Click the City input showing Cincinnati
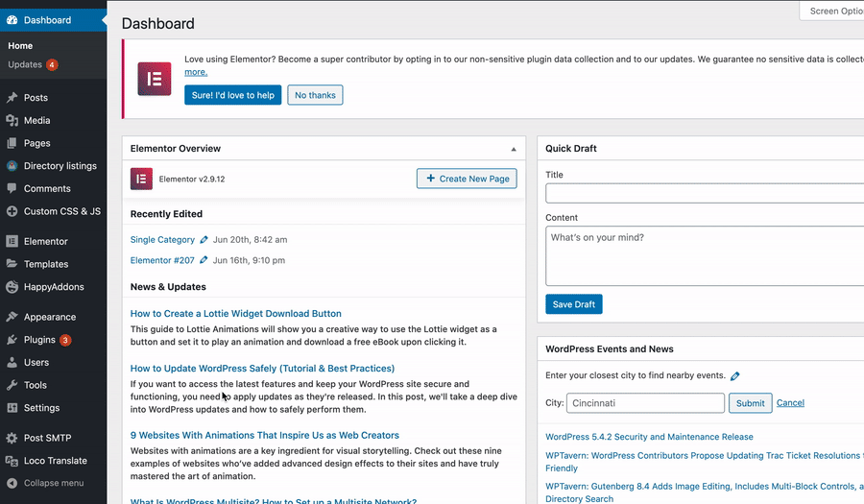This screenshot has width=864, height=504. click(645, 403)
